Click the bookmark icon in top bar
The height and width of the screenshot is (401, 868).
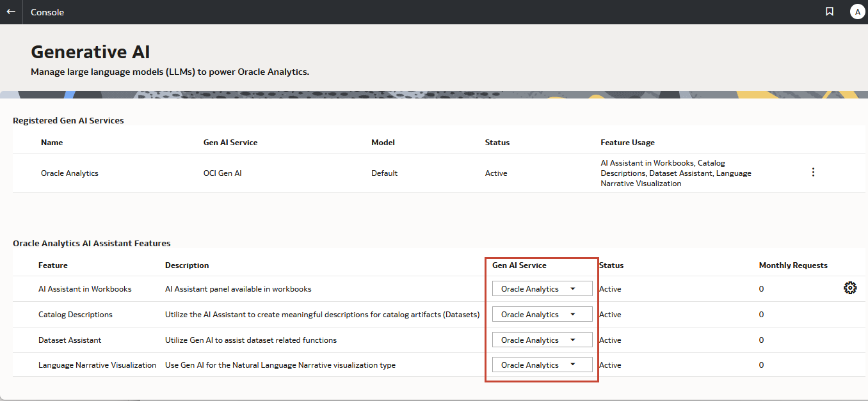pos(830,12)
